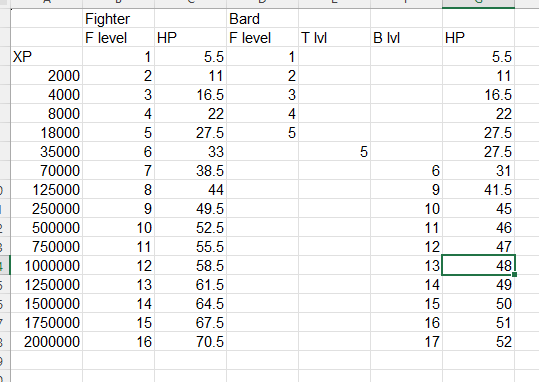Select Bard HP value 41.5
The width and height of the screenshot is (539, 382).
(478, 189)
